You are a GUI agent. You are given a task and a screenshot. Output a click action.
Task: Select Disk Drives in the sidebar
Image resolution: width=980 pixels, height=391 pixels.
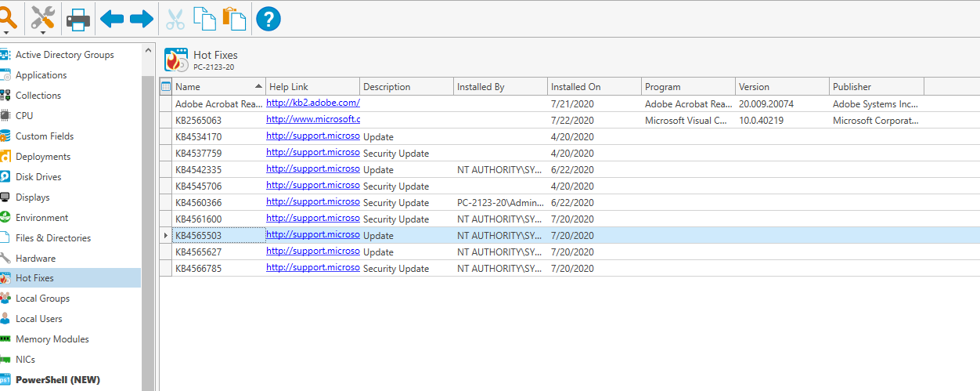[38, 177]
